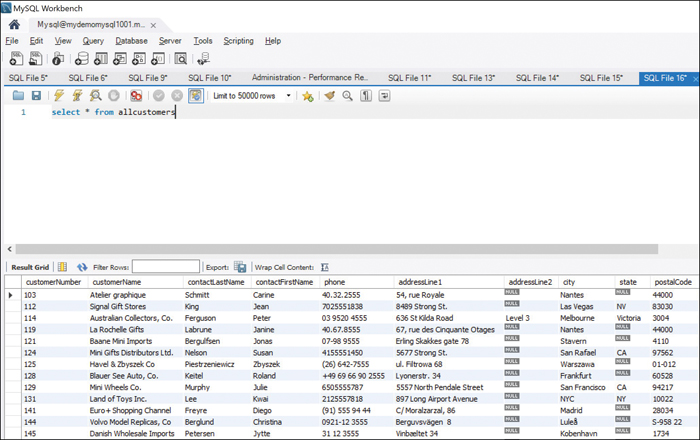Open the Database menu
Screen dimensions: 700x440
pos(131,41)
